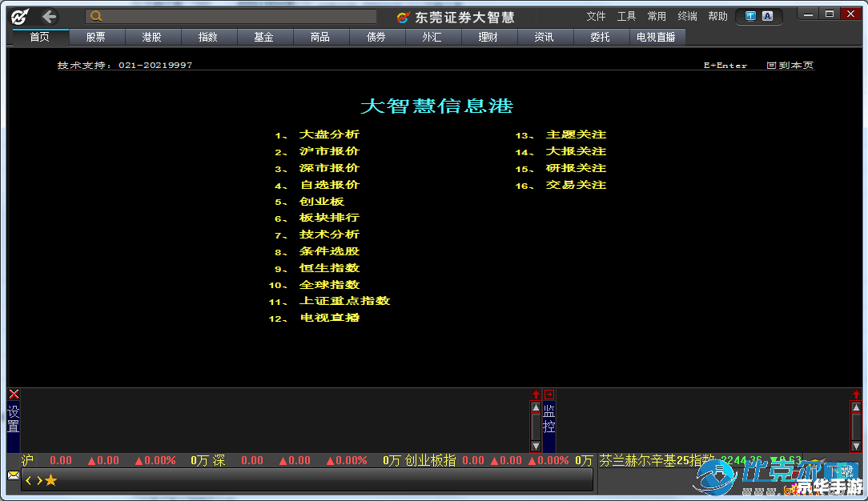Click the 技术支持: 021-20219997 text

125,66
